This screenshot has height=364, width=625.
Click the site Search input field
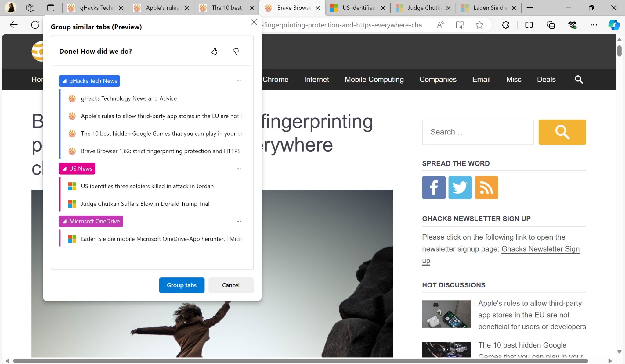click(477, 132)
